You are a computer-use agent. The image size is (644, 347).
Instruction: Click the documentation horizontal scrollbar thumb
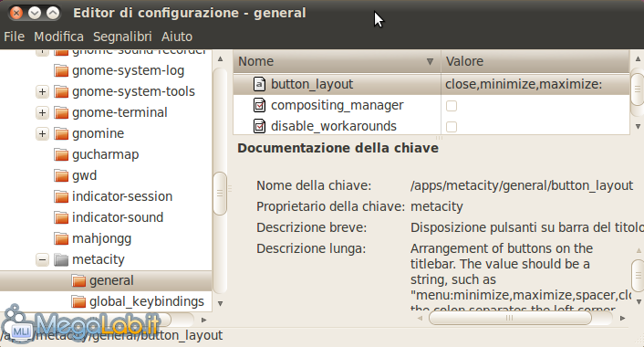510,318
